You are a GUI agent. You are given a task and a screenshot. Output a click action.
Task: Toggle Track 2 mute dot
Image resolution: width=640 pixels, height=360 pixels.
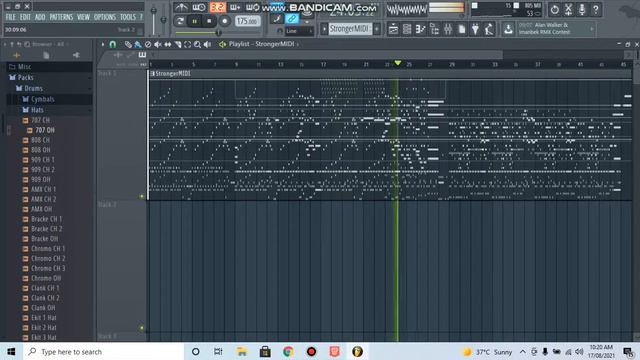click(x=142, y=328)
